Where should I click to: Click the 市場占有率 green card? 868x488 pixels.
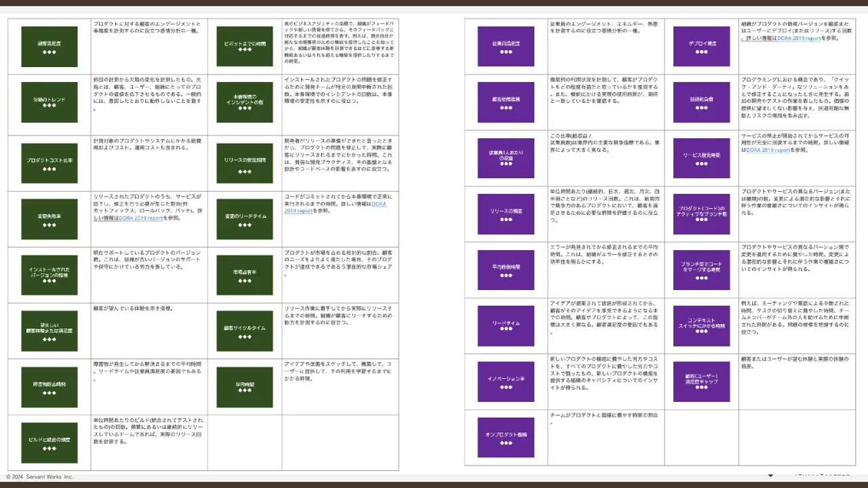(x=245, y=274)
